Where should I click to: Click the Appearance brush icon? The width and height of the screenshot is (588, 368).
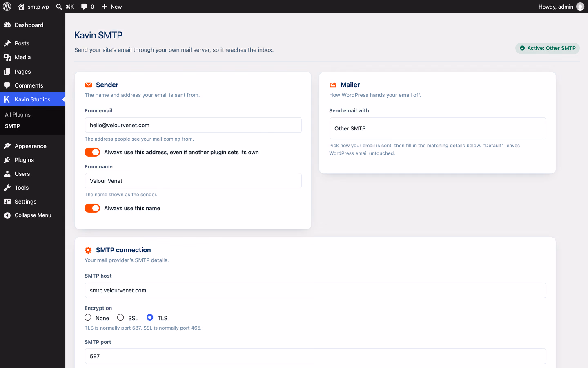click(x=7, y=146)
